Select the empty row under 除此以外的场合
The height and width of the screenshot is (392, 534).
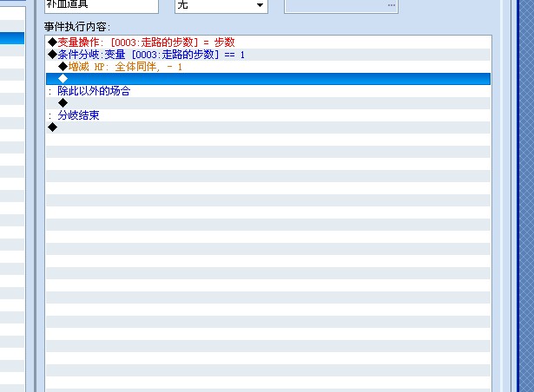coord(268,103)
